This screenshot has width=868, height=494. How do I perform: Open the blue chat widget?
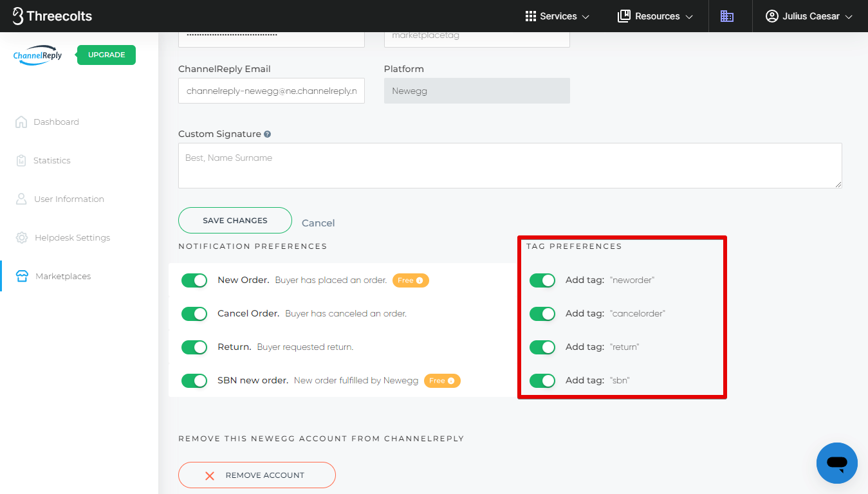click(836, 463)
